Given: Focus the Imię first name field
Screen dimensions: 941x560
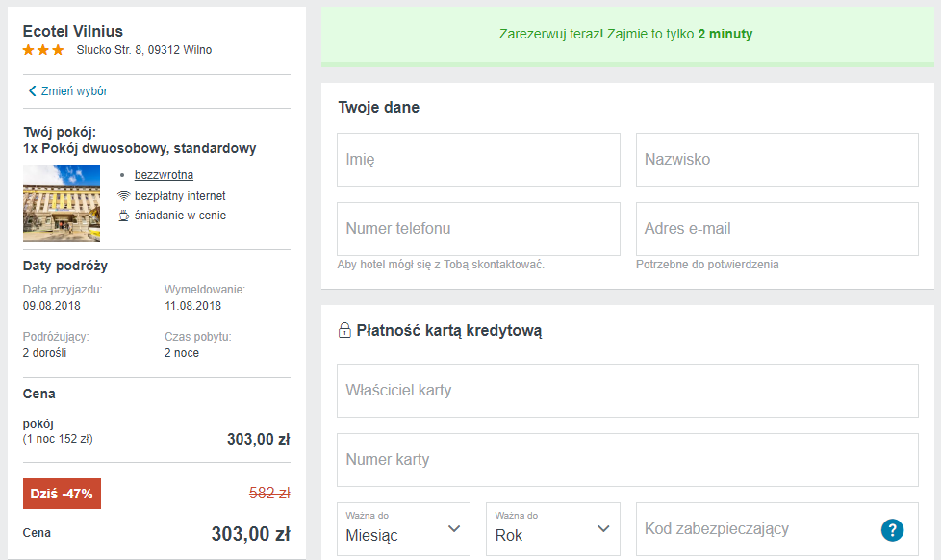Looking at the screenshot, I should click(x=478, y=160).
